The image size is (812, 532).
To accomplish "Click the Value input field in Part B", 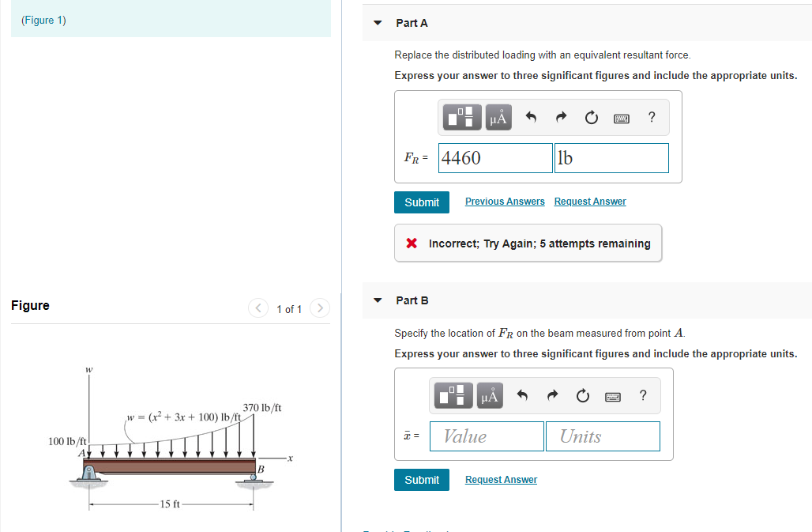I will tap(486, 436).
